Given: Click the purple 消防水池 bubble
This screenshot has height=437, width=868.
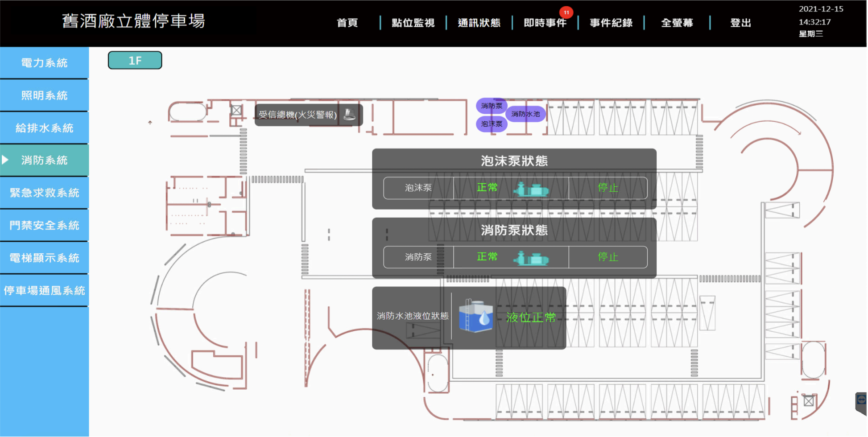Looking at the screenshot, I should tap(525, 114).
